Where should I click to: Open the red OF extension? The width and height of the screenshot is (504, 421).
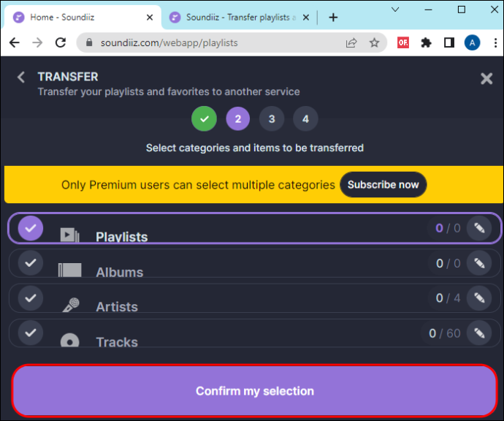tap(403, 42)
